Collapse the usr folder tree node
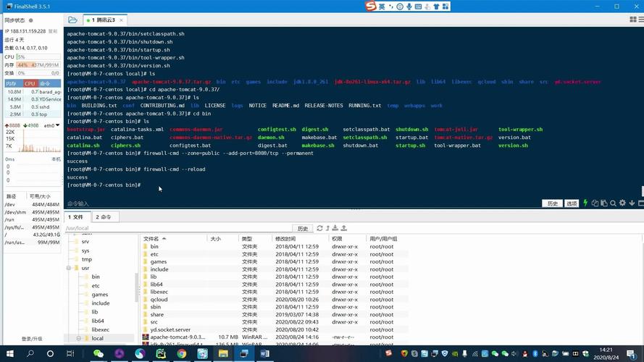 (x=68, y=268)
